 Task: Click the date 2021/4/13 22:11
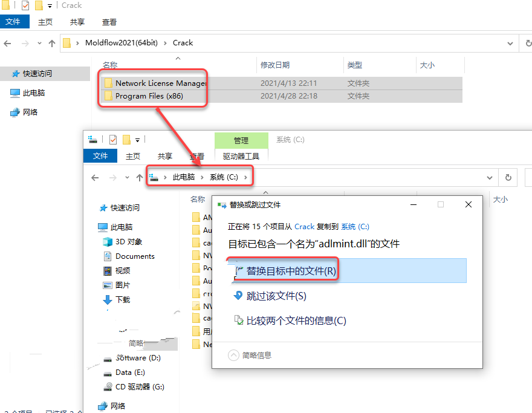pyautogui.click(x=289, y=83)
